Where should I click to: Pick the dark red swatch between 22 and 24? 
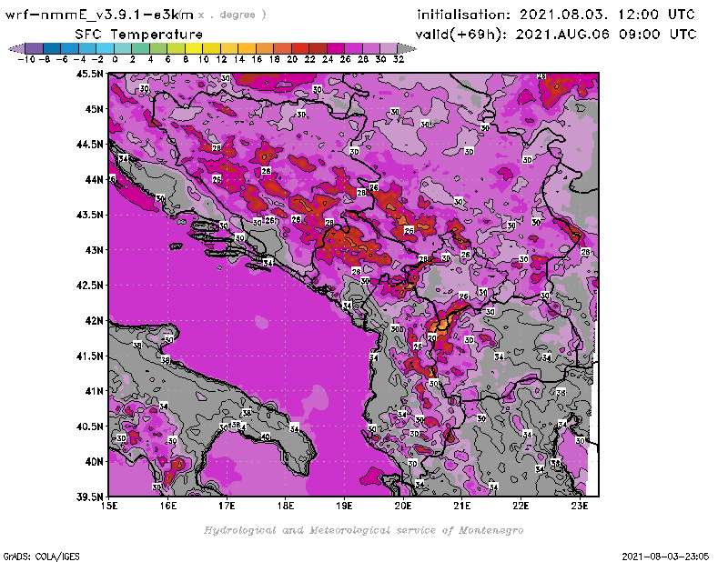(x=318, y=48)
